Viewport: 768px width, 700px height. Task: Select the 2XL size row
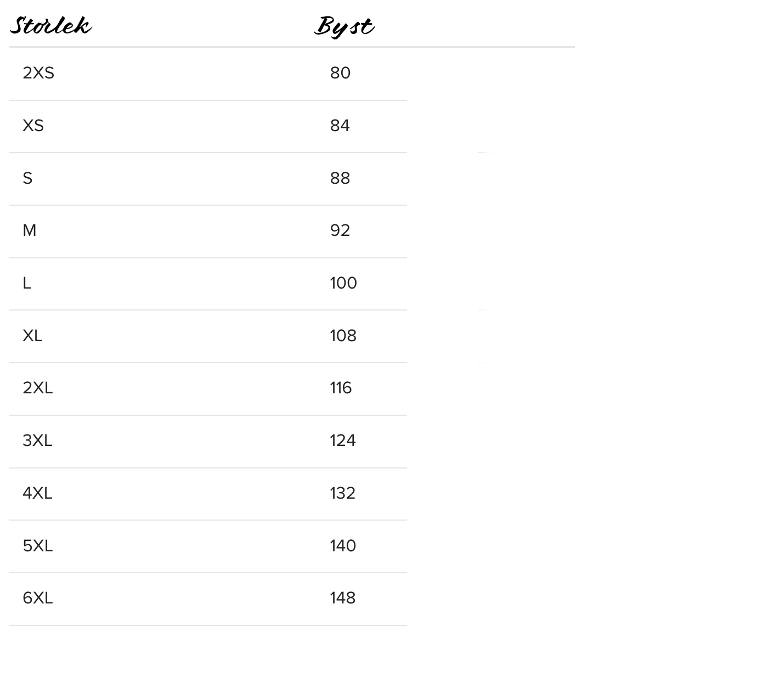pos(37,388)
